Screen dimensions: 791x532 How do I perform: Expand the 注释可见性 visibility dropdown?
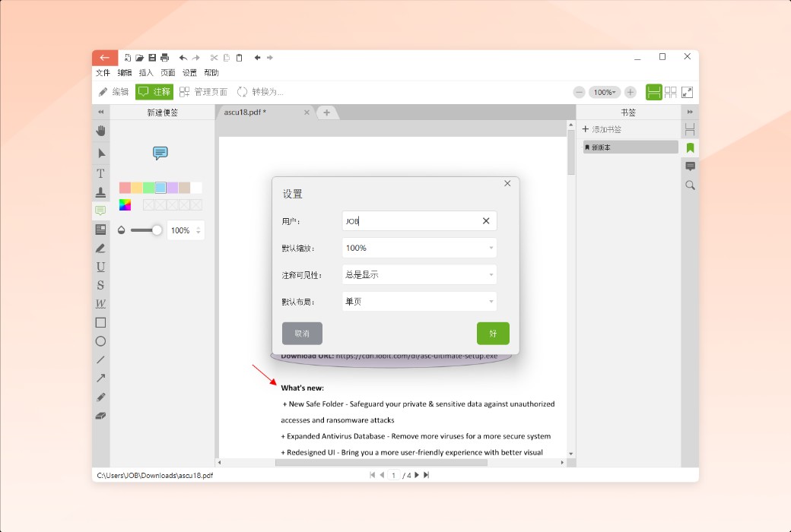tap(418, 274)
